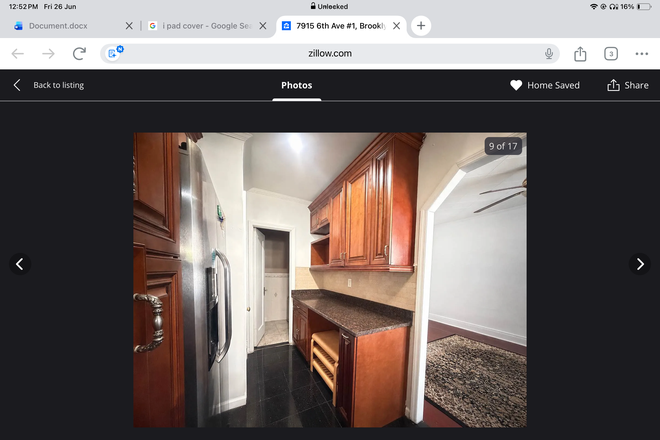This screenshot has width=660, height=440.
Task: Open the browser share sheet icon
Action: pos(580,53)
